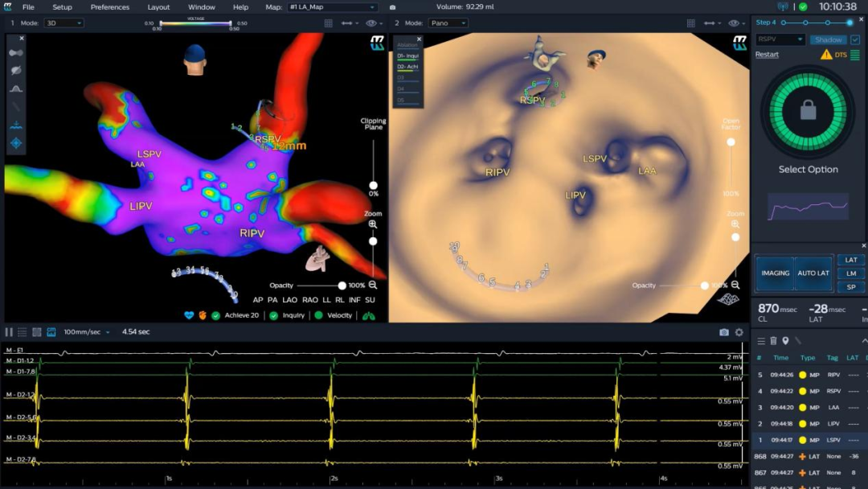
Task: Click the trash icon above points list
Action: click(773, 341)
